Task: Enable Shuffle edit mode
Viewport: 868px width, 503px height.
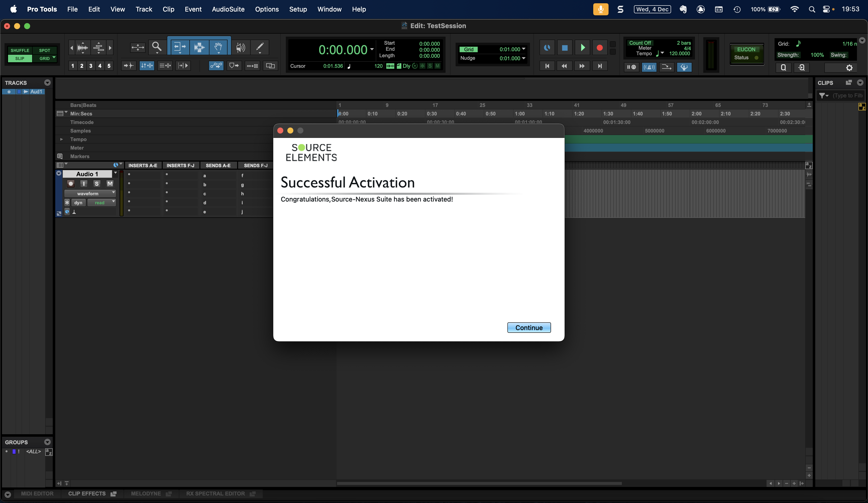Action: tap(20, 50)
